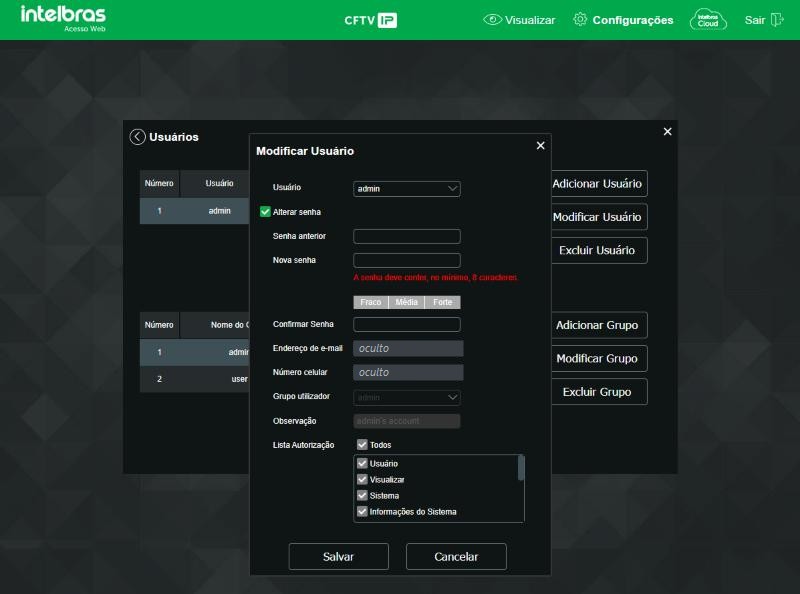Open the Usuário admin dropdown
Image resolution: width=800 pixels, height=594 pixels.
click(x=407, y=189)
